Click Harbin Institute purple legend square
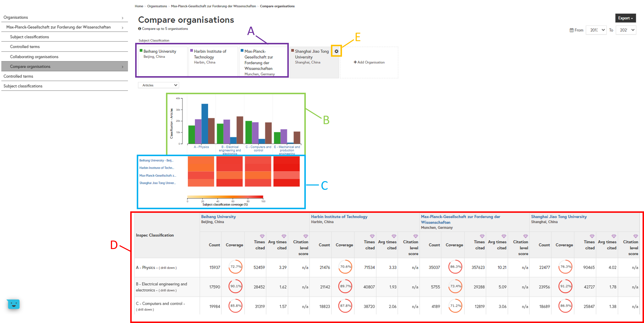 tap(192, 50)
